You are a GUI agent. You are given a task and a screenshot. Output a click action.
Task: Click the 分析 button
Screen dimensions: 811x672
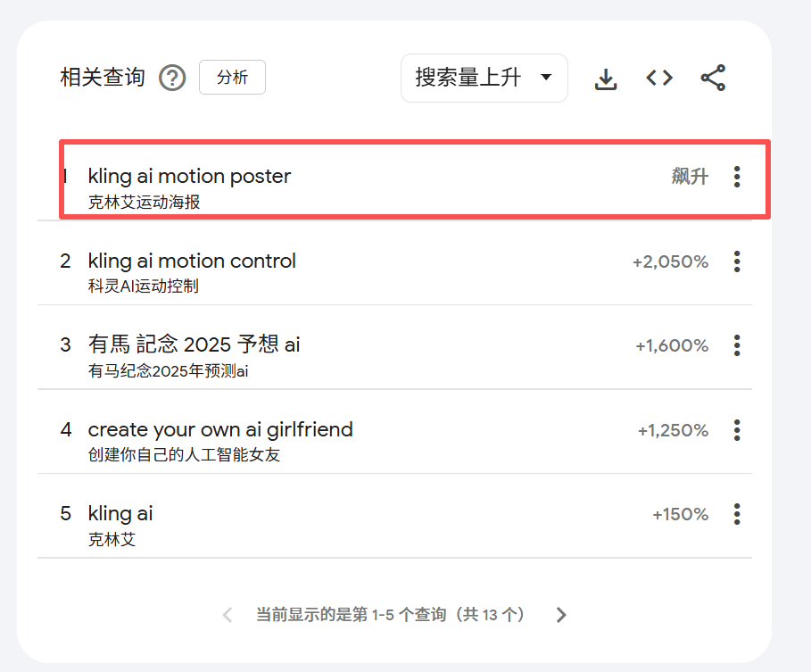[232, 77]
